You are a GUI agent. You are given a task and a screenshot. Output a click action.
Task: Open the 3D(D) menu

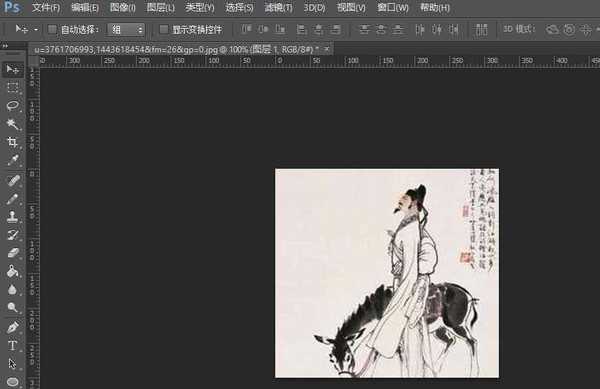314,8
